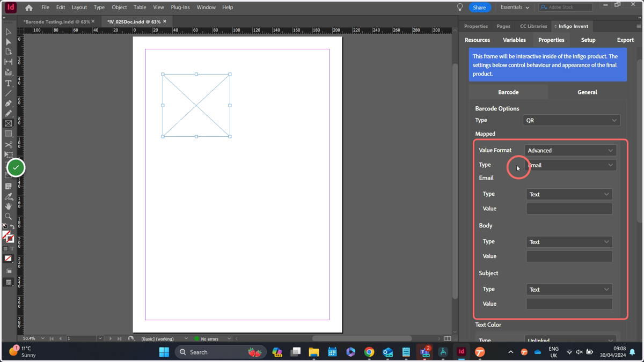Switch the view mode at the toolbar bottom
Image resolution: width=644 pixels, height=362 pixels.
click(x=9, y=282)
